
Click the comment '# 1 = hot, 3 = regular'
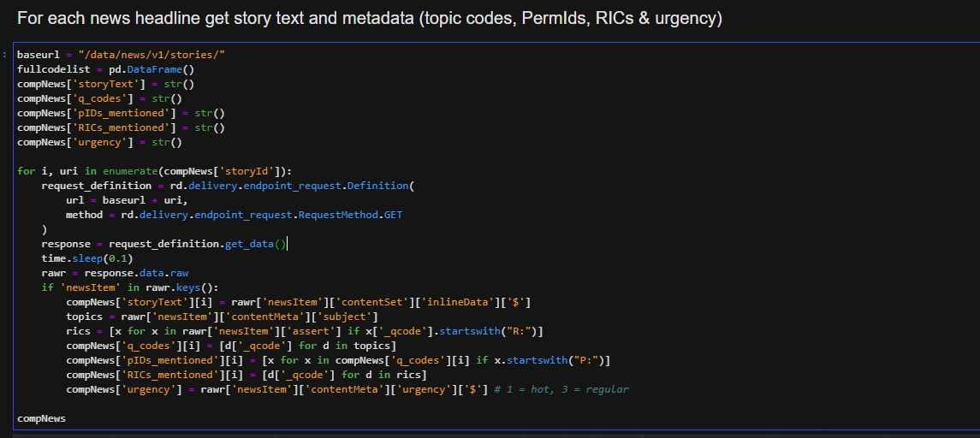(561, 389)
